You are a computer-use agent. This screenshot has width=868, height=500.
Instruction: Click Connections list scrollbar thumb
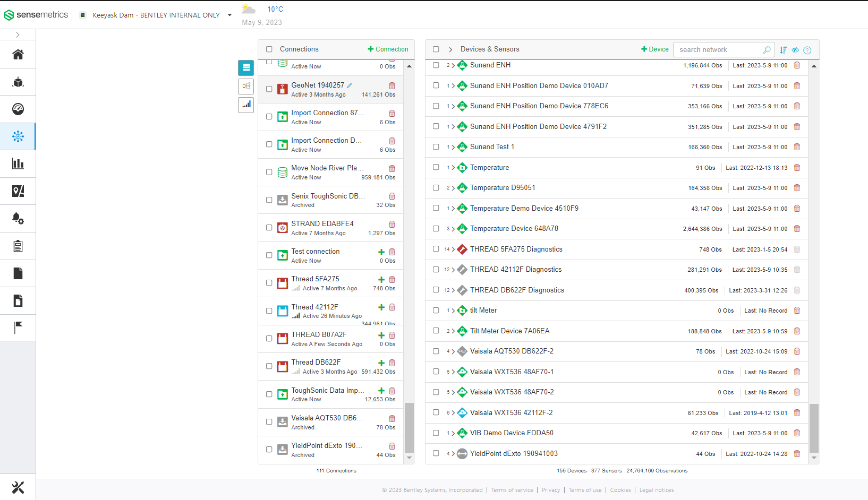click(409, 427)
